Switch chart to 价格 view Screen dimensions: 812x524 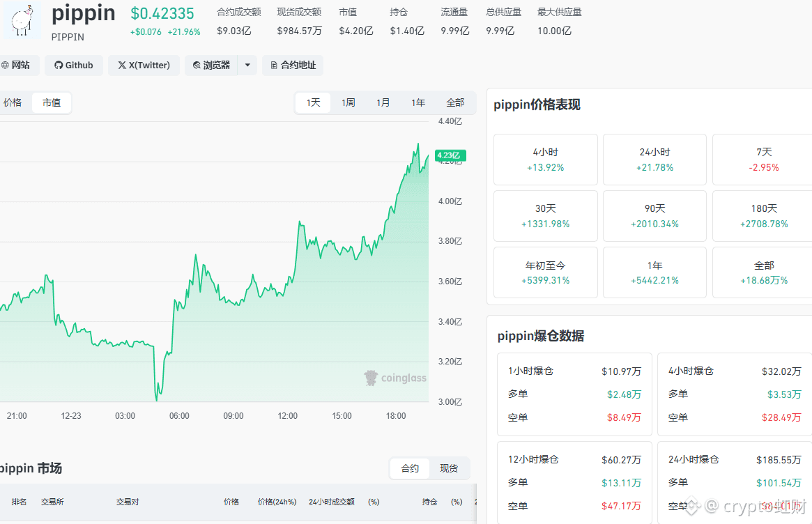[13, 103]
